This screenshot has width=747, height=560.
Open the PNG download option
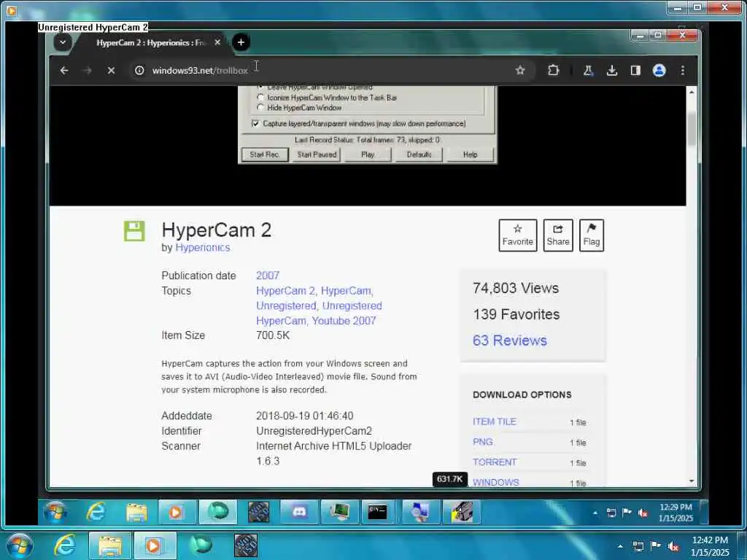point(483,442)
